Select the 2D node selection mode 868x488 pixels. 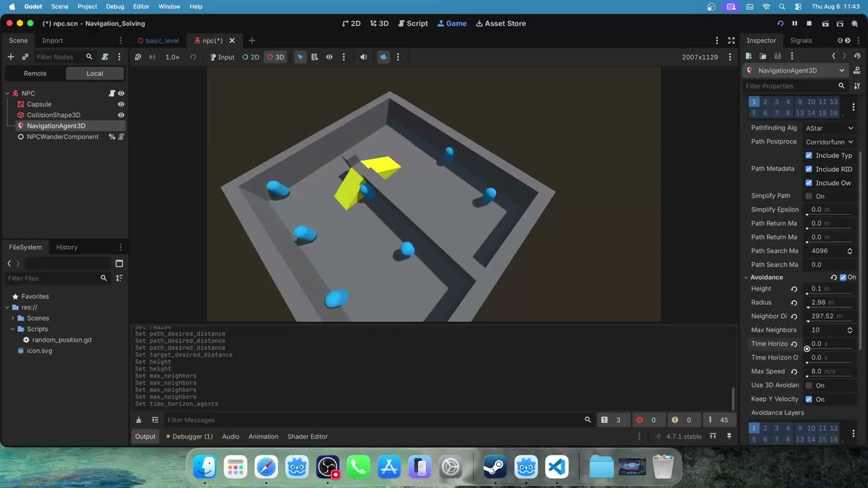pos(251,57)
